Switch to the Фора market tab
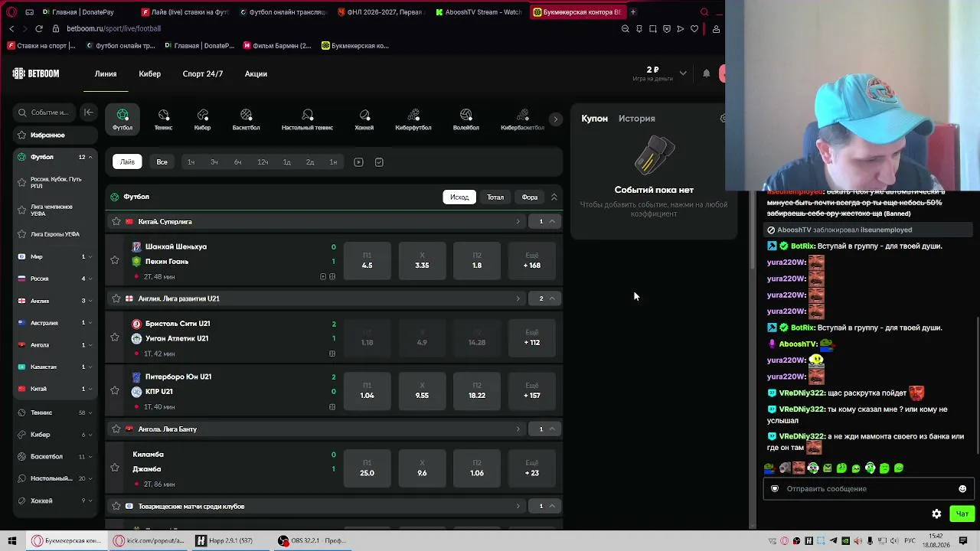 (x=530, y=197)
